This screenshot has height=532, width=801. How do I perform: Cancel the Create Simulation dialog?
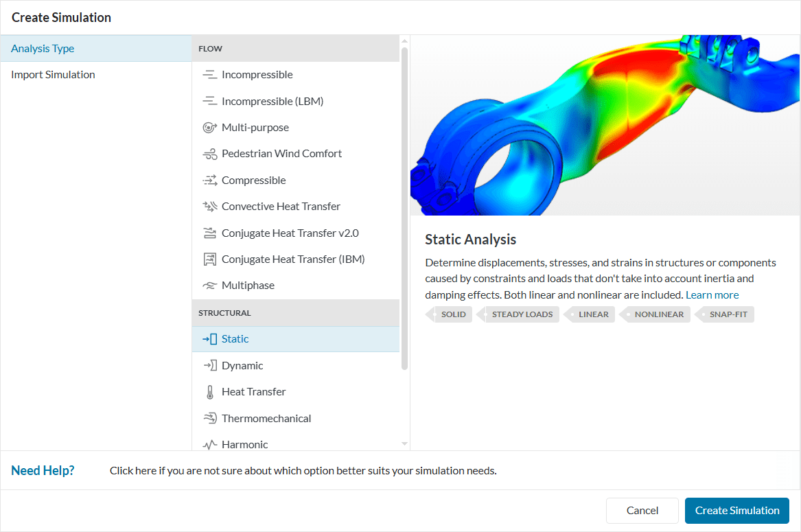click(x=642, y=511)
